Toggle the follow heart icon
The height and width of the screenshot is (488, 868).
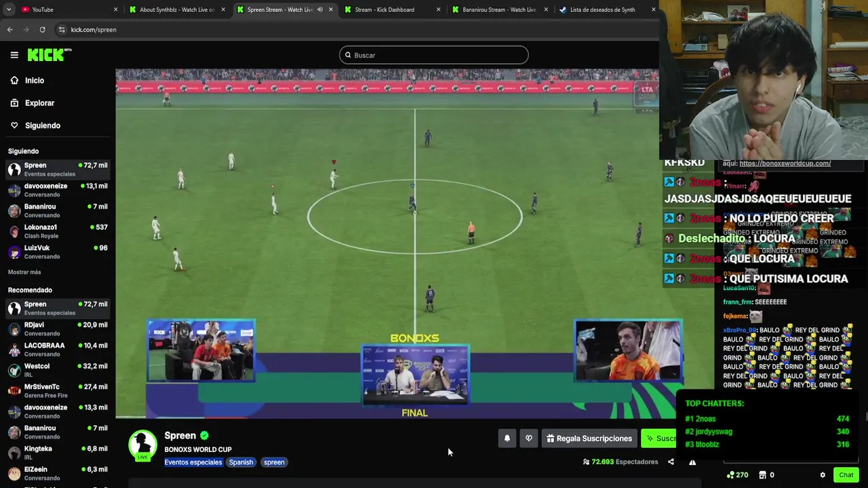[529, 439]
